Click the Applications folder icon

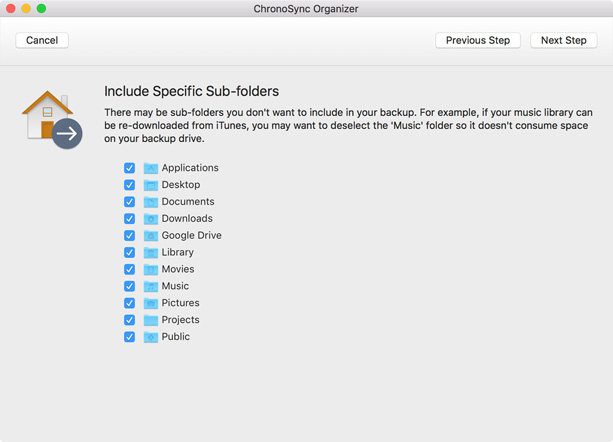tap(151, 168)
